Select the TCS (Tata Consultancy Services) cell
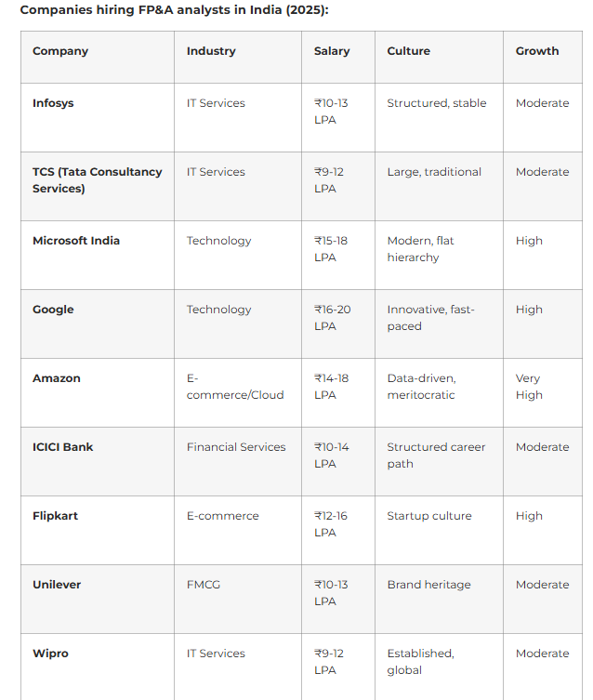The width and height of the screenshot is (593, 700). point(97,180)
